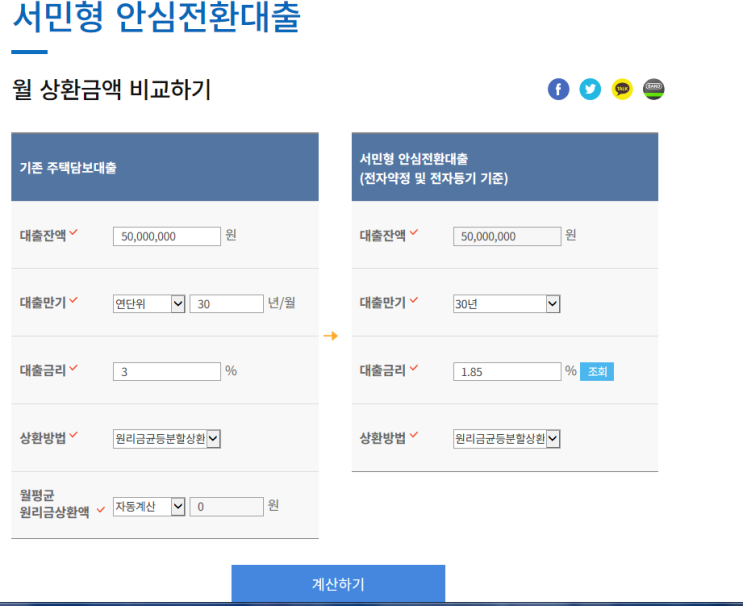
Task: Share page via KakaoTalk icon
Action: click(x=622, y=89)
